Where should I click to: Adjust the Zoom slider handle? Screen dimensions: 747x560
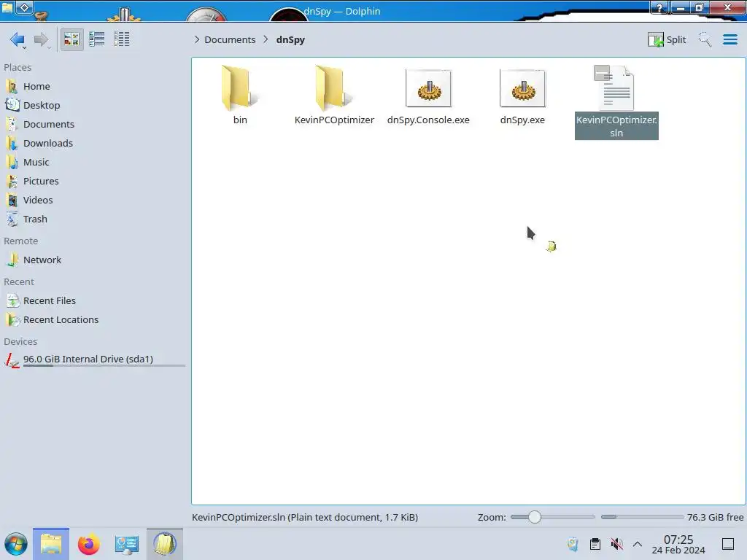(x=535, y=517)
